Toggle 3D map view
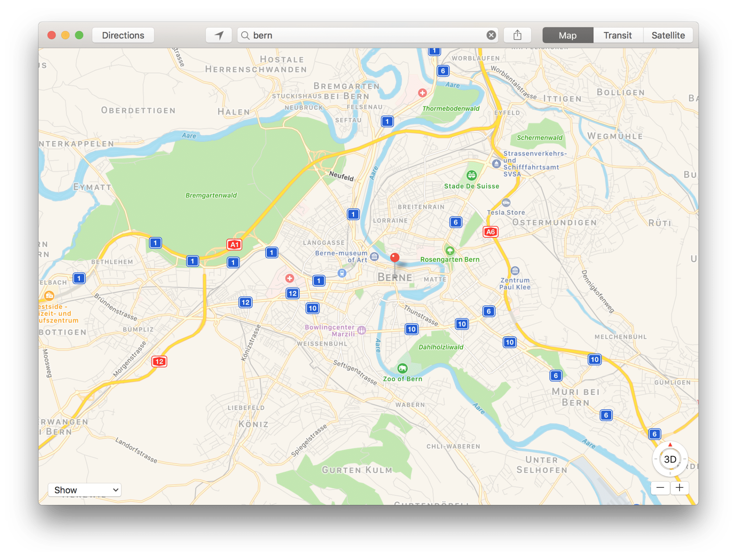 coord(670,459)
